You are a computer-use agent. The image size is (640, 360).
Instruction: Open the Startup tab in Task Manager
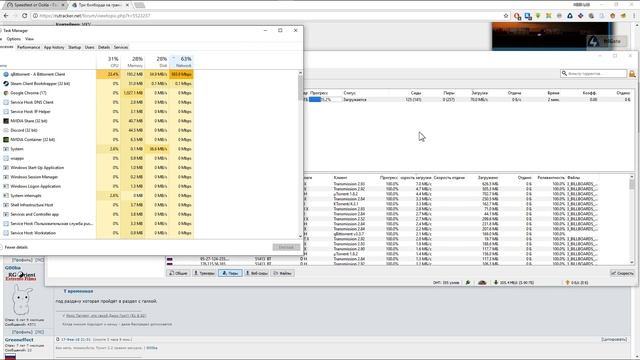coord(74,47)
